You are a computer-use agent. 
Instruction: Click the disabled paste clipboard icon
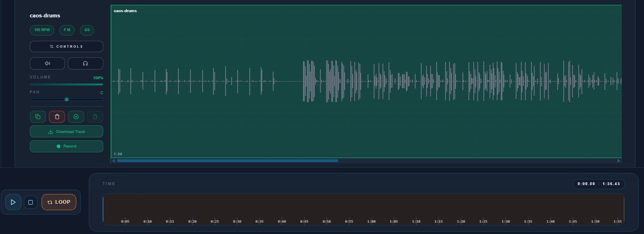click(95, 117)
